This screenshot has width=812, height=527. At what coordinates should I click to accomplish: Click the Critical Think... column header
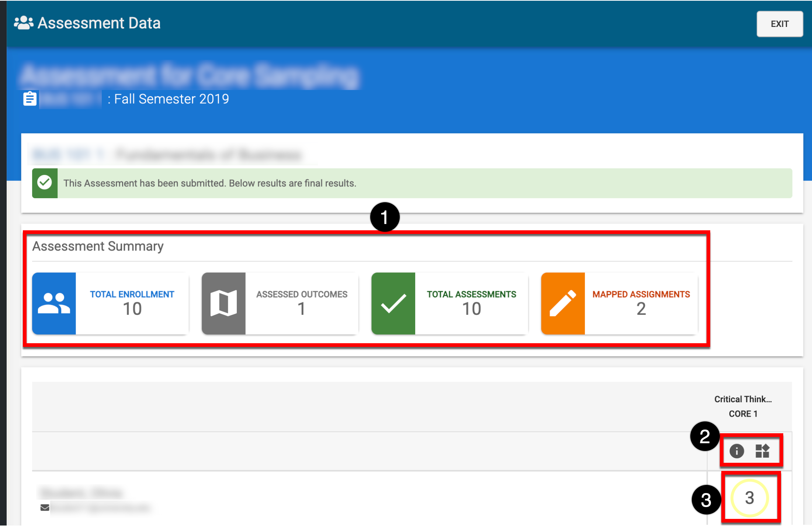(743, 399)
